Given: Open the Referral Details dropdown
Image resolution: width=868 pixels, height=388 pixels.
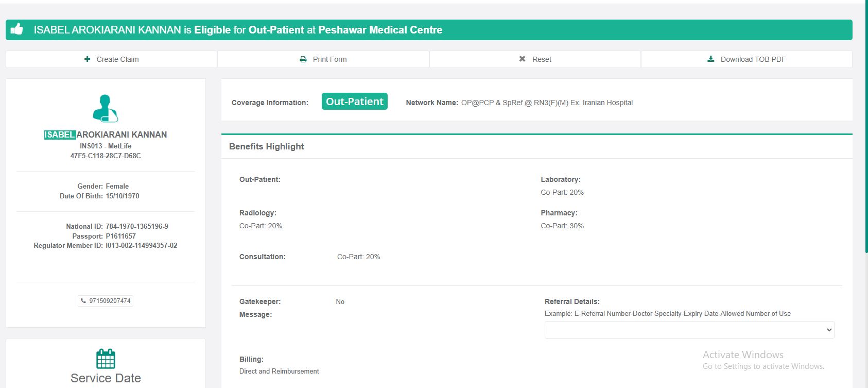Looking at the screenshot, I should click(689, 330).
